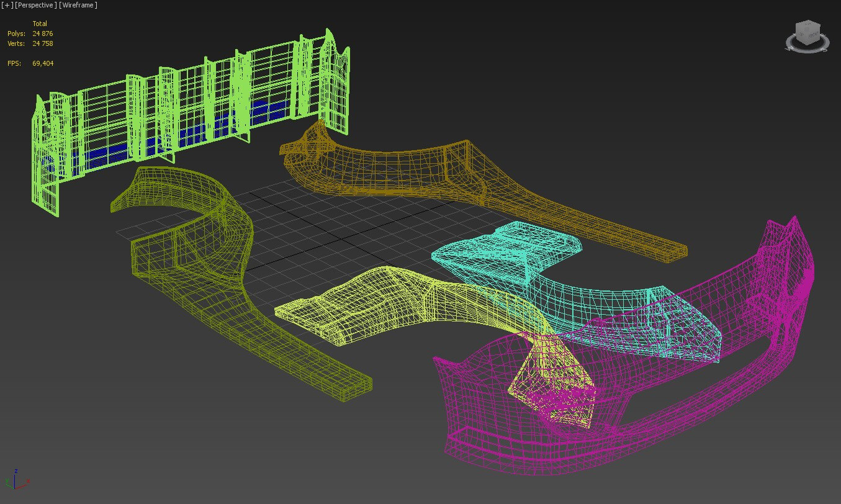Open the Perspective viewport label menu
The height and width of the screenshot is (504, 841).
[x=35, y=5]
